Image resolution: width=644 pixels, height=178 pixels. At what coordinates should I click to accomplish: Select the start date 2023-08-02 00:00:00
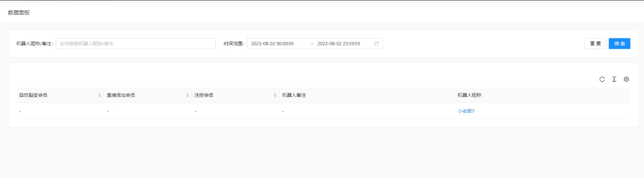(x=273, y=44)
